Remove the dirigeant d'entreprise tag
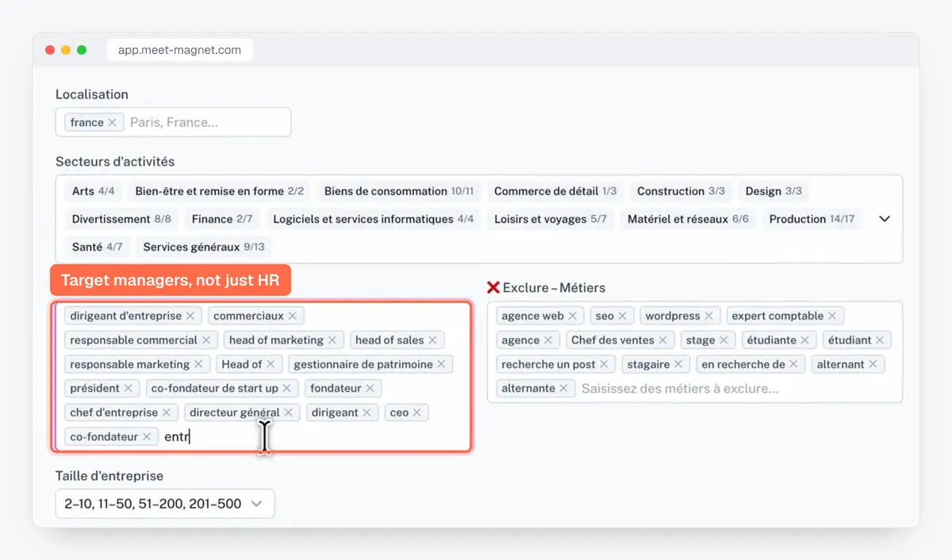This screenshot has width=952, height=560. pyautogui.click(x=190, y=316)
